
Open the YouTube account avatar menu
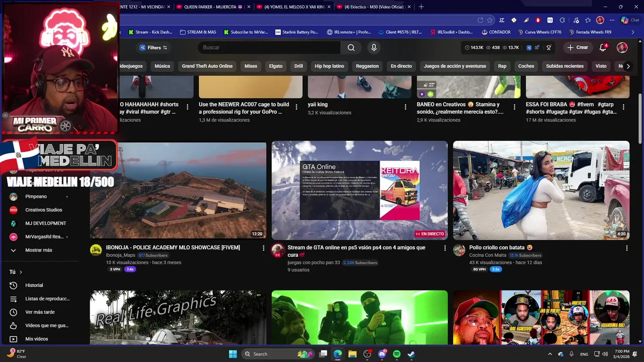(622, 47)
